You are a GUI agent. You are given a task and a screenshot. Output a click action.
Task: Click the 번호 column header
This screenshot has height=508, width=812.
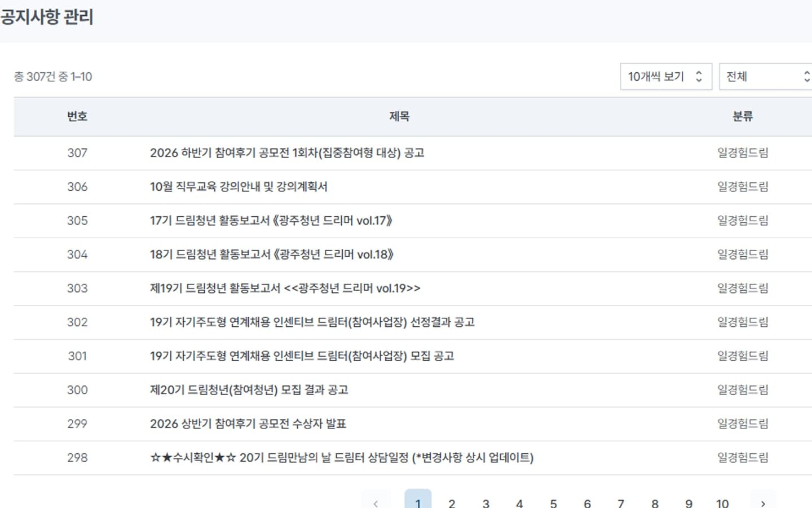(x=77, y=116)
